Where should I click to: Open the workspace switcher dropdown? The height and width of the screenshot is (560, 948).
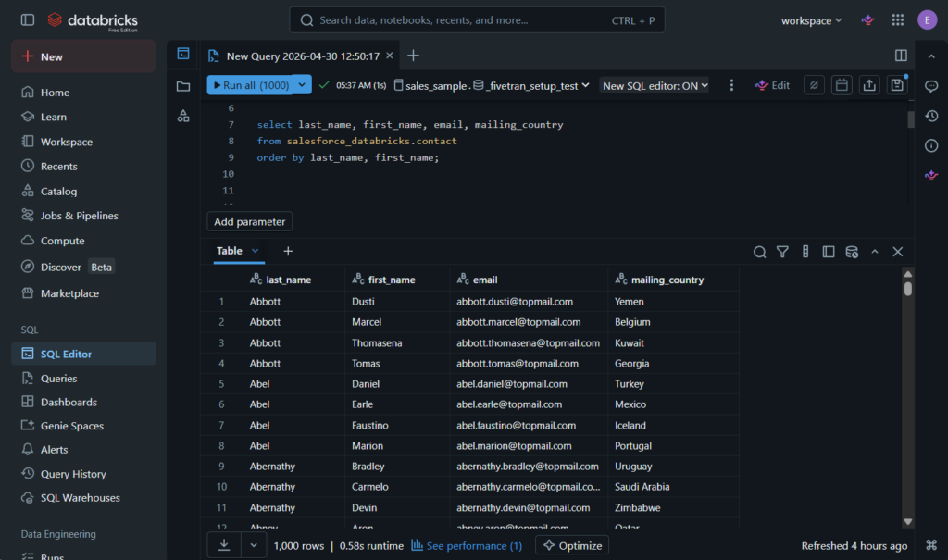pos(811,20)
